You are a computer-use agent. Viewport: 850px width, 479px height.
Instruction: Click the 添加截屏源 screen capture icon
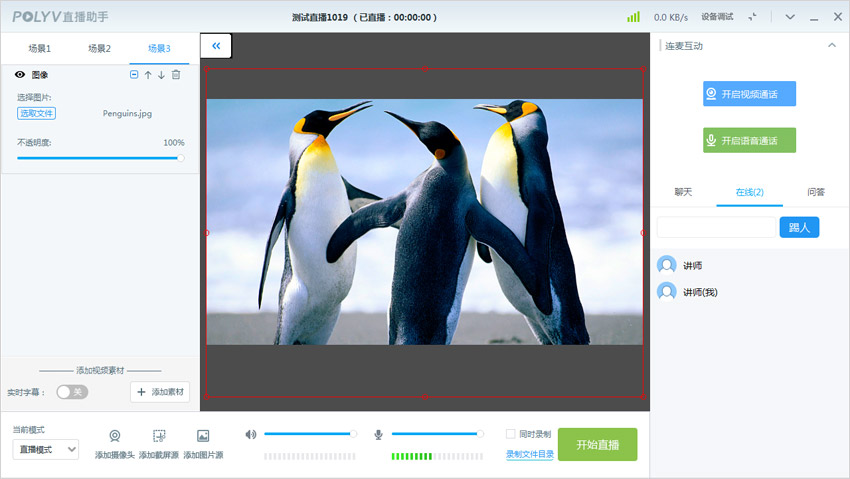(158, 436)
